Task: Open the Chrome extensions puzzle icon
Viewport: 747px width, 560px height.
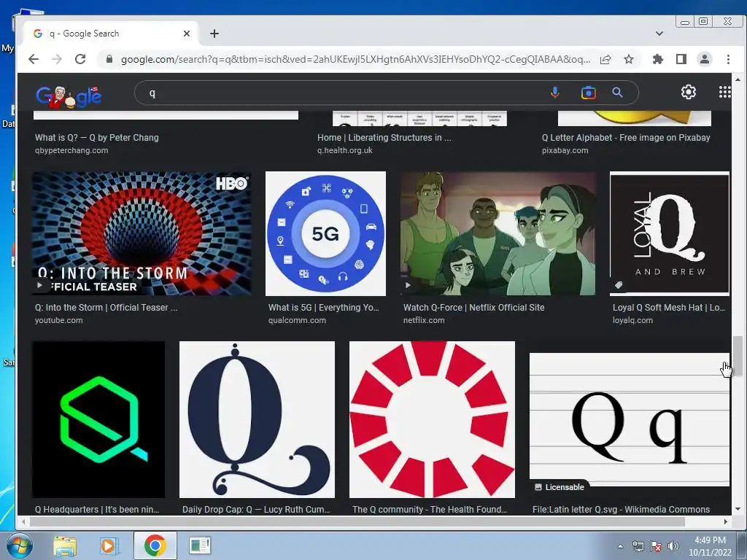Action: click(x=658, y=59)
